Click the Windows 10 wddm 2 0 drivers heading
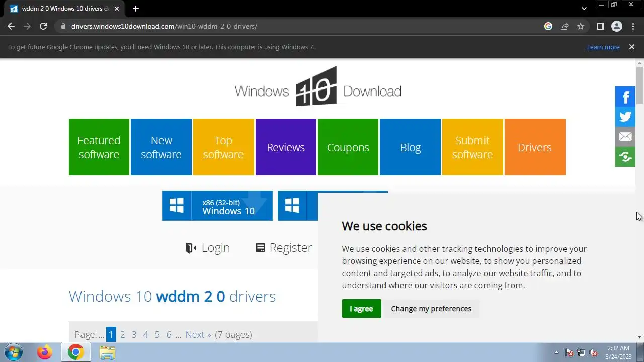The height and width of the screenshot is (362, 644). coord(172,296)
